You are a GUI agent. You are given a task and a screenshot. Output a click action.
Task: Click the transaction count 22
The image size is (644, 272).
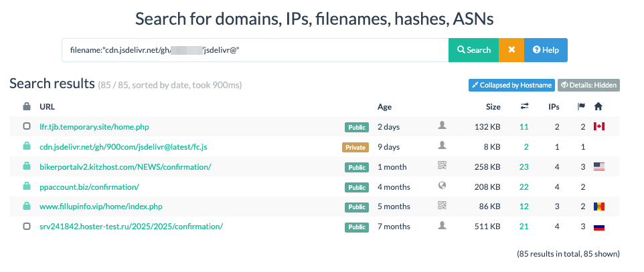pos(524,187)
